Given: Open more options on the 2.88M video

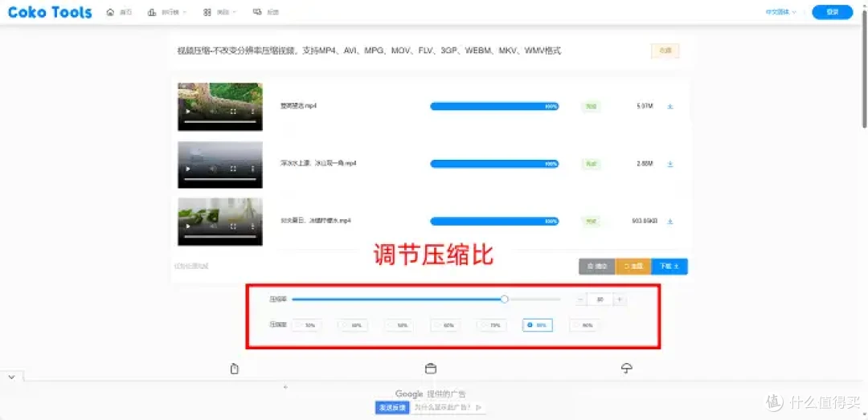Looking at the screenshot, I should (253, 169).
